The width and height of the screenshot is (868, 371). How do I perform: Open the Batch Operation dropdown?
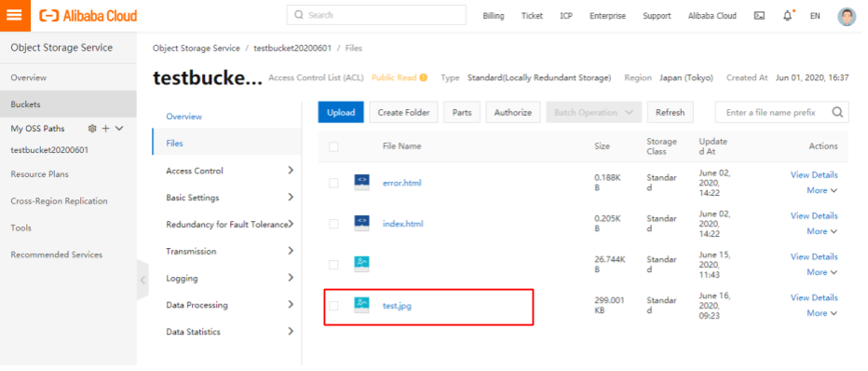pyautogui.click(x=593, y=113)
